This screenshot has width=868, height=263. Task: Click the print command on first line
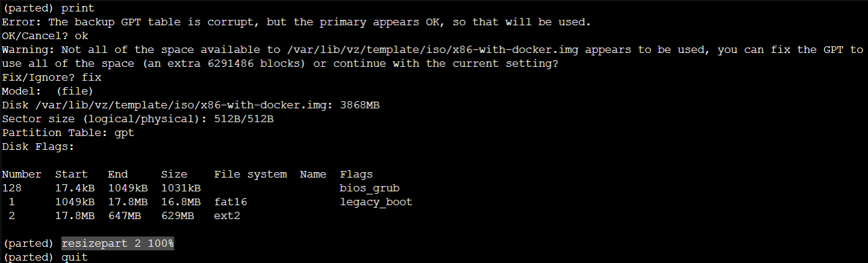click(x=78, y=8)
